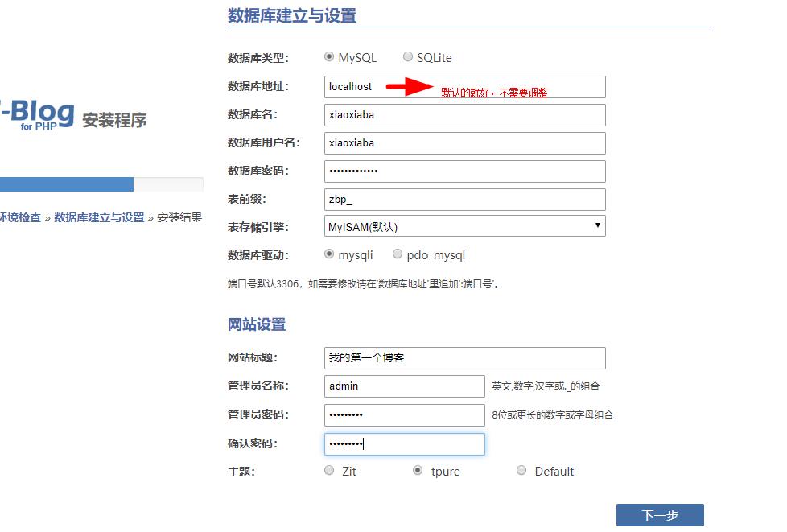
Task: Click the 下一步 next step button
Action: [x=660, y=515]
